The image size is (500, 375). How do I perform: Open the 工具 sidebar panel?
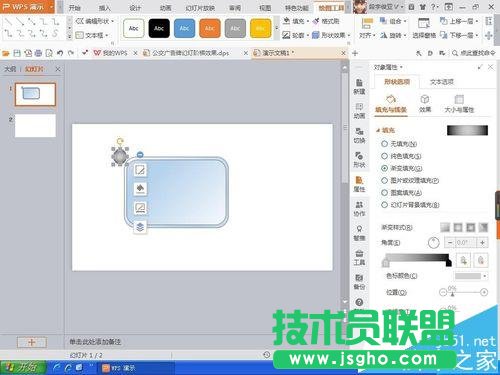(x=359, y=258)
